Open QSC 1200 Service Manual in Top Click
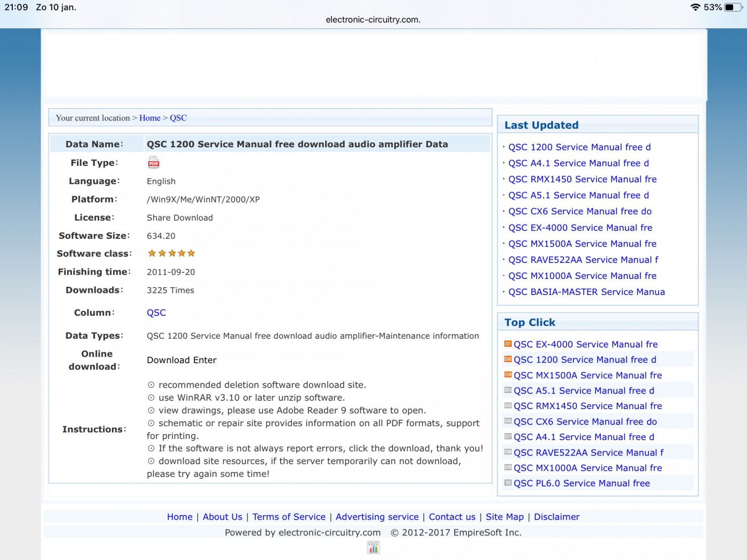Viewport: 747px width, 560px height. pyautogui.click(x=585, y=360)
